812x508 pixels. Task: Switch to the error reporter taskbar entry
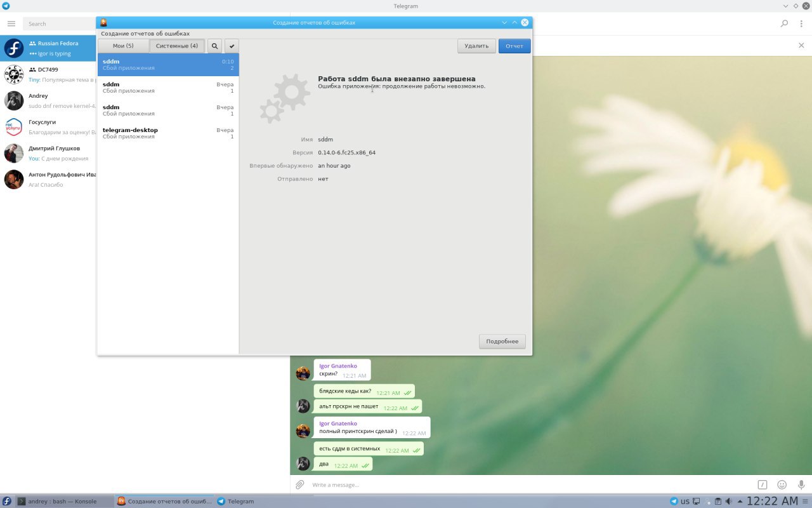(x=165, y=501)
